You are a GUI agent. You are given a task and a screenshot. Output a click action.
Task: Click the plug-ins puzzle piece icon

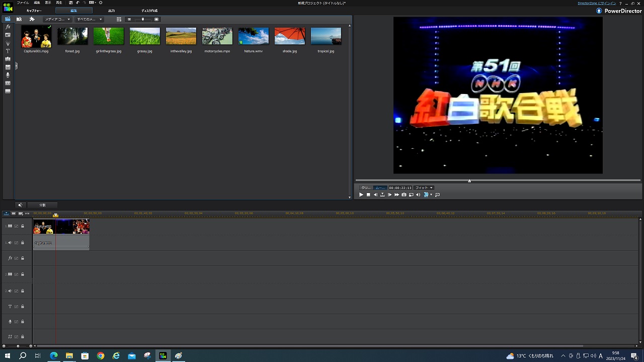click(32, 19)
